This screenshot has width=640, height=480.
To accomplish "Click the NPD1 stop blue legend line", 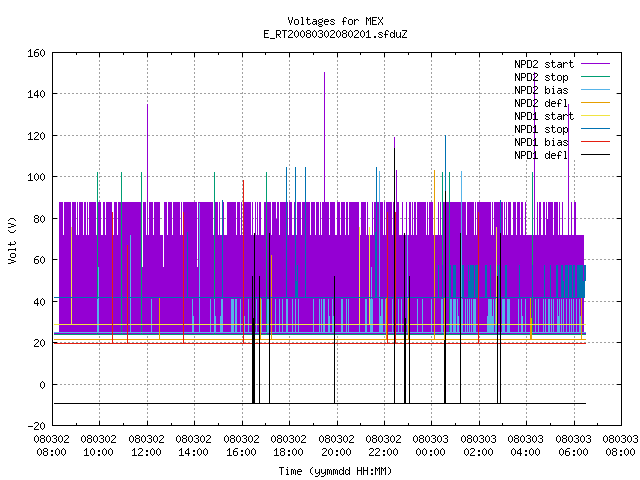I will tap(596, 129).
